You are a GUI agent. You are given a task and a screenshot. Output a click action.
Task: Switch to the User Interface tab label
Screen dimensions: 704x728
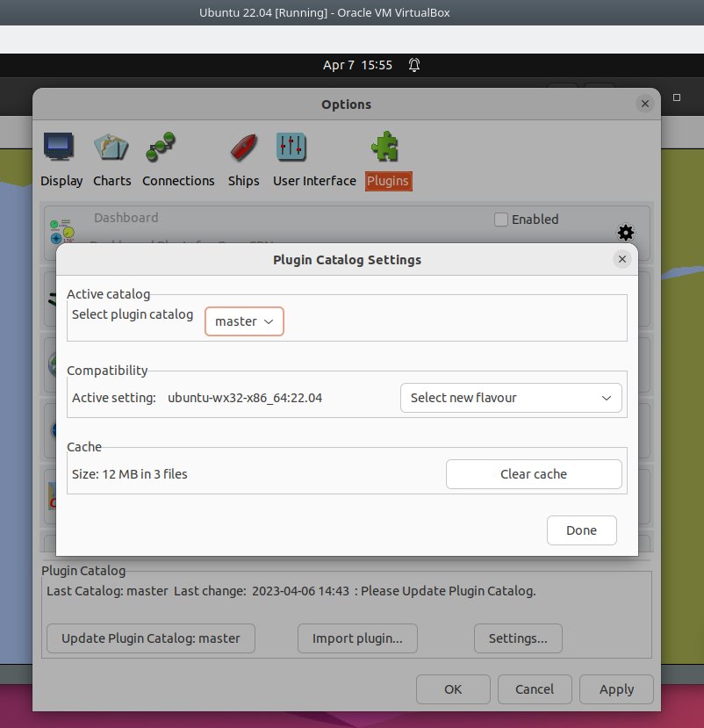point(314,181)
